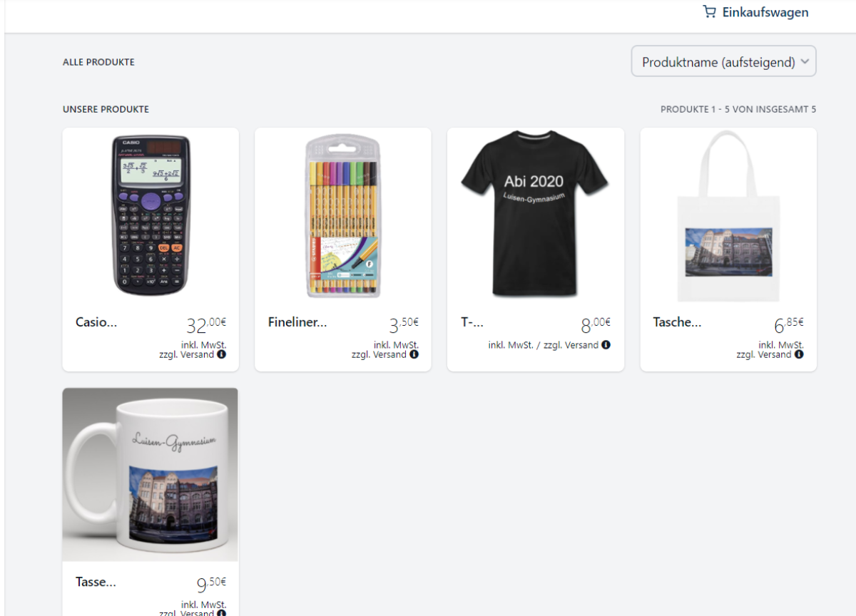Open the Einkaufswagen cart icon
This screenshot has height=616, width=856.
point(709,12)
